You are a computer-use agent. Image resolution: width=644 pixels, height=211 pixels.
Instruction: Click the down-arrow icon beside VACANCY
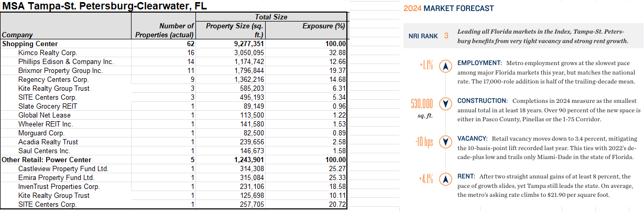[x=445, y=142]
